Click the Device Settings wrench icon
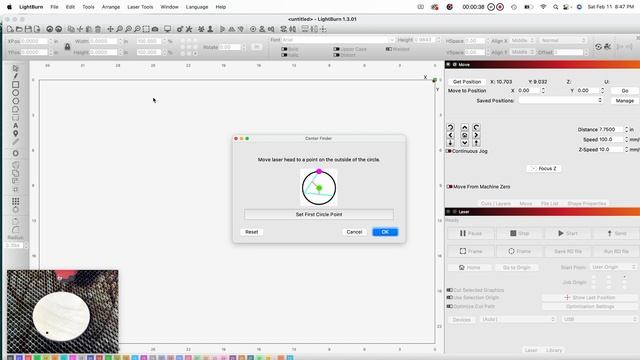Image resolution: width=640 pixels, height=360 pixels. pos(189,29)
